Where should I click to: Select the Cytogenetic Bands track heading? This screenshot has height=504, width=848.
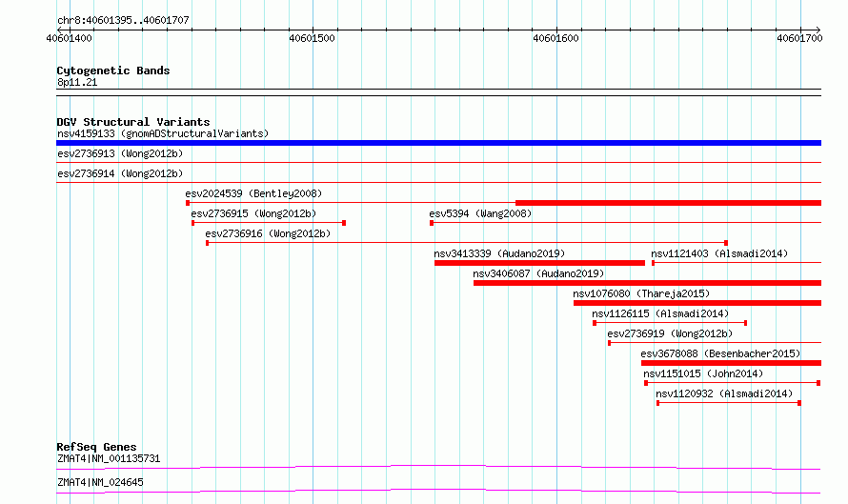[113, 71]
